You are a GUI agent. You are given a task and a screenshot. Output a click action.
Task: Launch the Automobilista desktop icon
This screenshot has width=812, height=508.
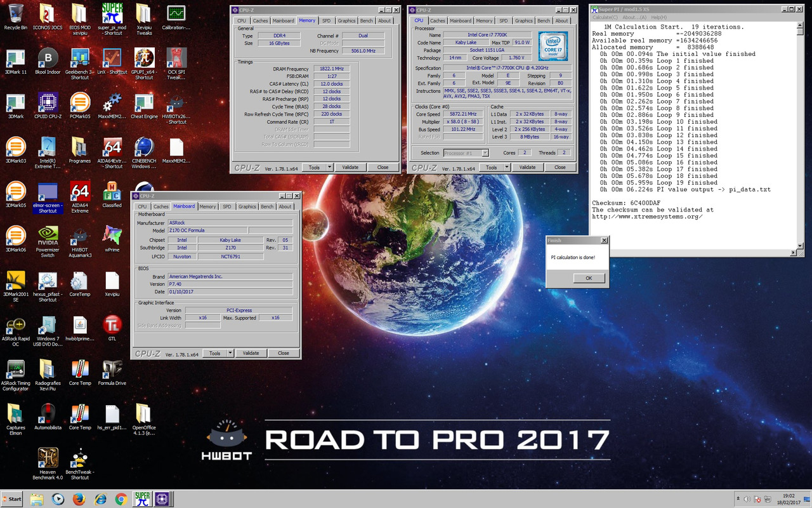(x=48, y=417)
